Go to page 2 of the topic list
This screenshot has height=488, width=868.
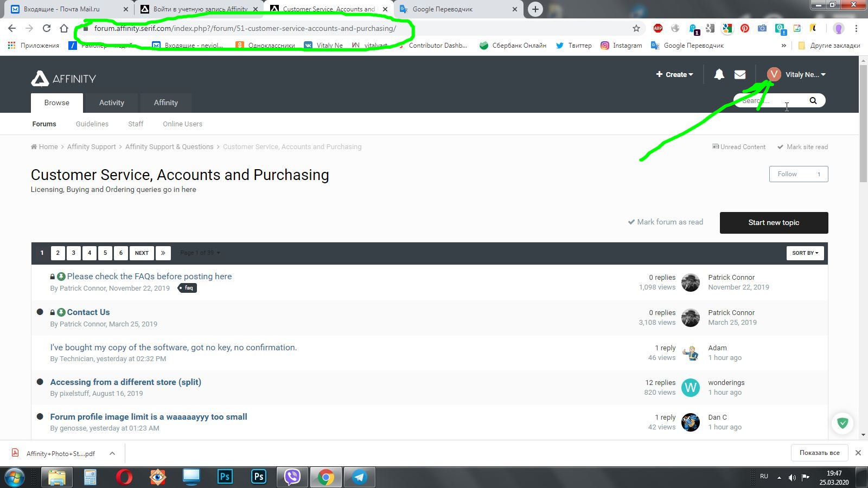(58, 253)
